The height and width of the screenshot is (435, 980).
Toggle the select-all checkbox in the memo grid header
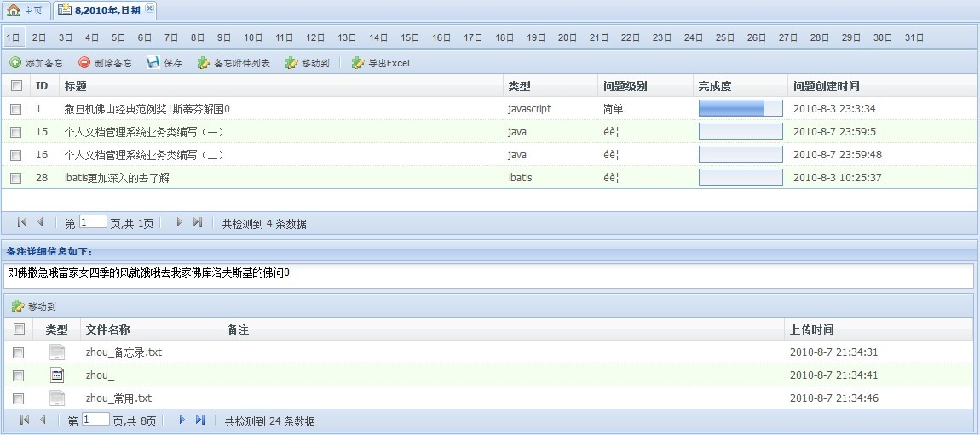16,86
